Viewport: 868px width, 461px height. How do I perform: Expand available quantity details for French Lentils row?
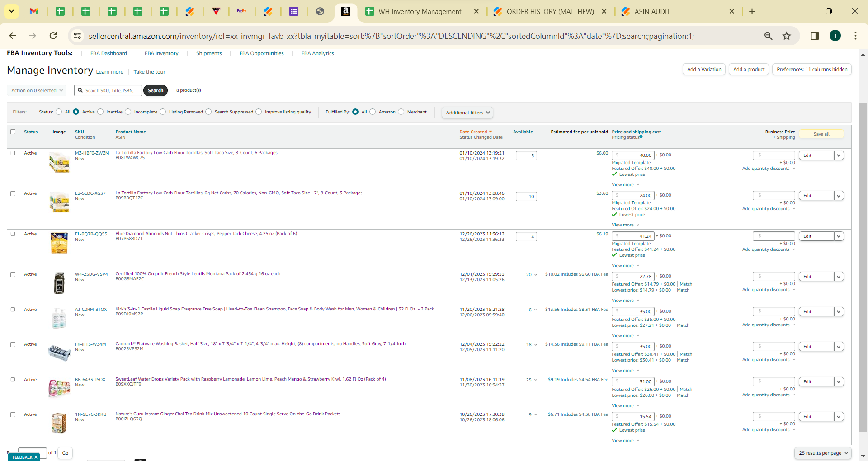[x=536, y=275]
